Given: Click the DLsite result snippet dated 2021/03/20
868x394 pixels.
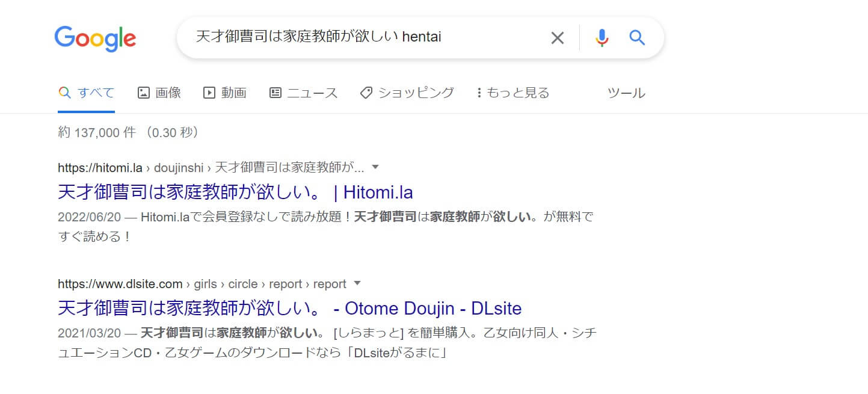Looking at the screenshot, I should [x=327, y=342].
